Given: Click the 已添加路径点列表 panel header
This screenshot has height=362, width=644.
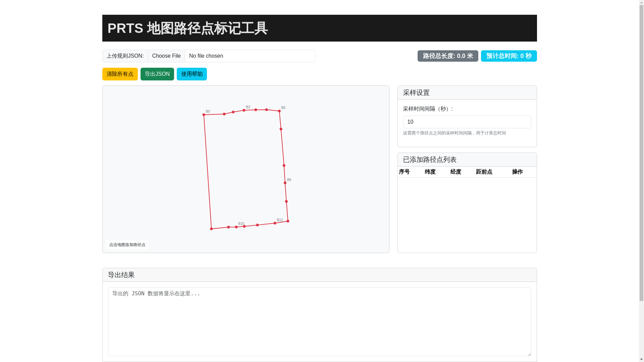Looking at the screenshot, I should (467, 160).
